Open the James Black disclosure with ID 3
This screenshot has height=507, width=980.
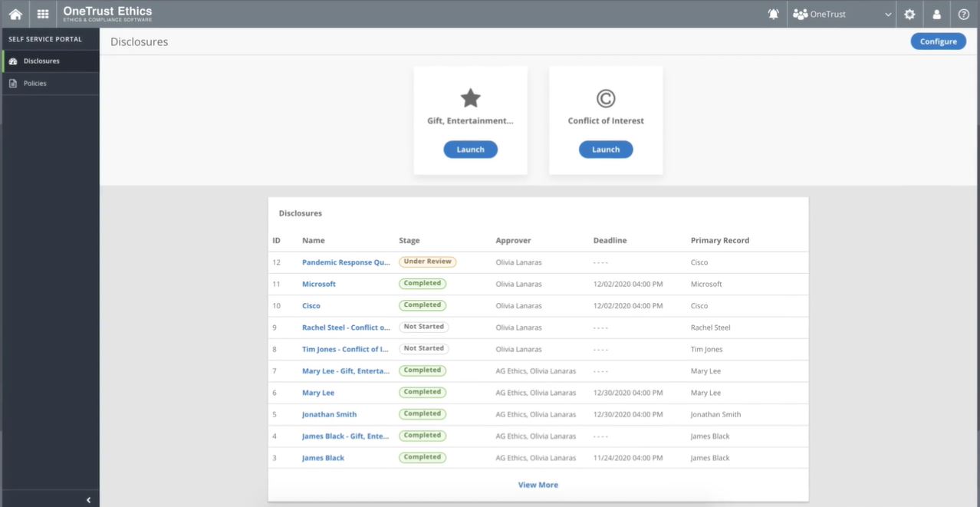pos(324,458)
